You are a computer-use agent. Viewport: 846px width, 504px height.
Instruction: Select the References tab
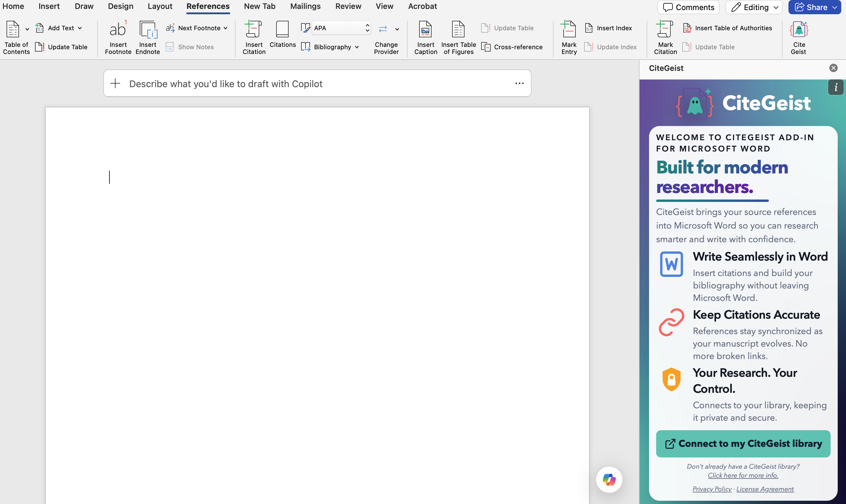coord(208,6)
